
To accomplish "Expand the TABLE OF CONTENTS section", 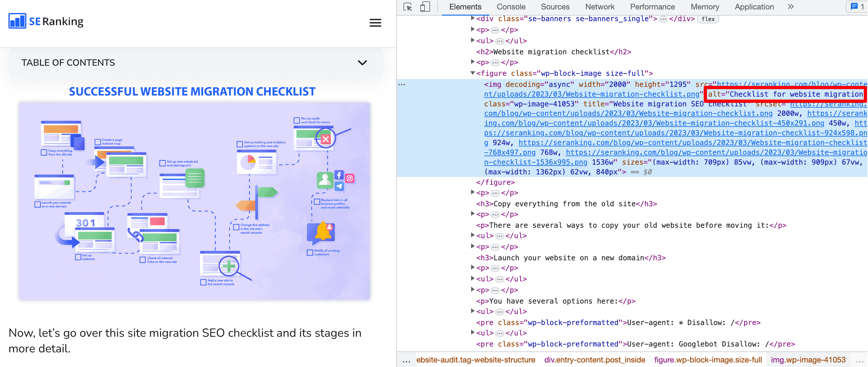I will [362, 62].
